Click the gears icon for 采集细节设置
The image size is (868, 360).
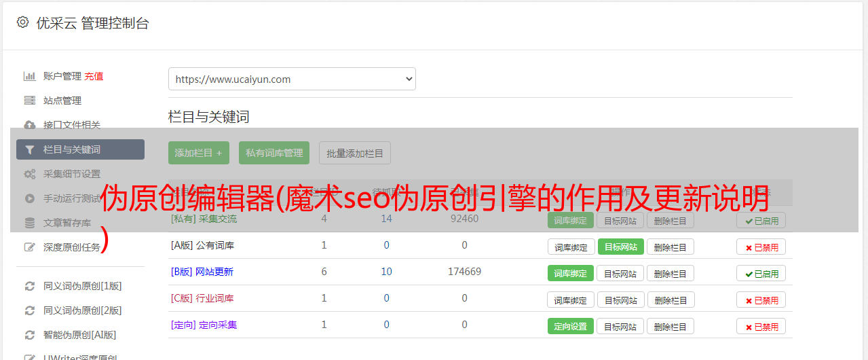click(29, 174)
